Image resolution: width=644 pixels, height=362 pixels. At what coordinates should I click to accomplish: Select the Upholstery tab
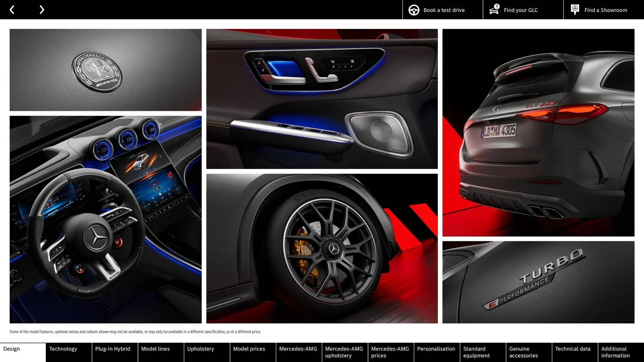(201, 349)
